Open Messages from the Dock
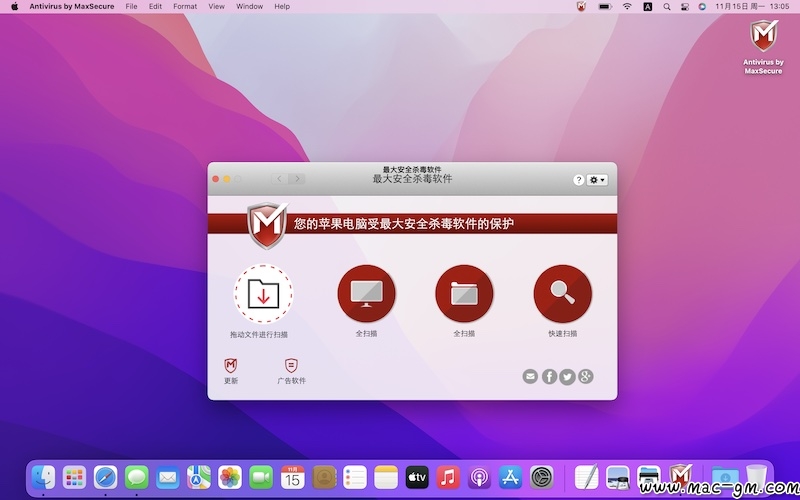 (x=137, y=478)
